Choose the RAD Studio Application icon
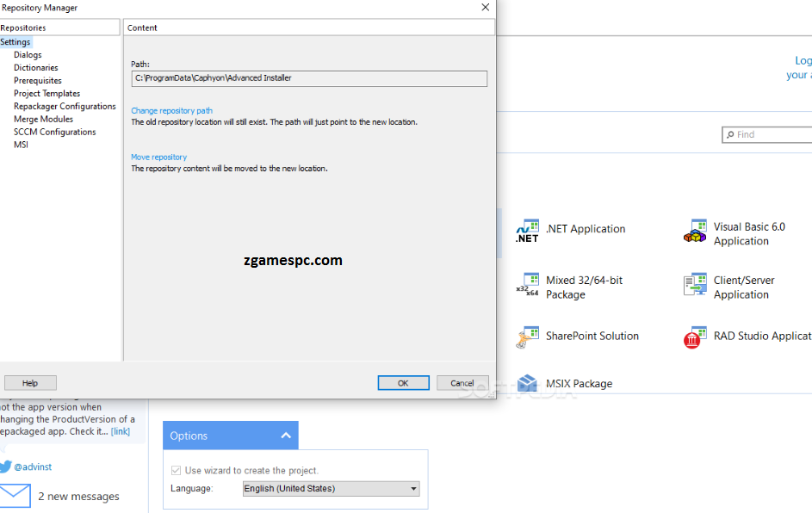 (x=695, y=337)
